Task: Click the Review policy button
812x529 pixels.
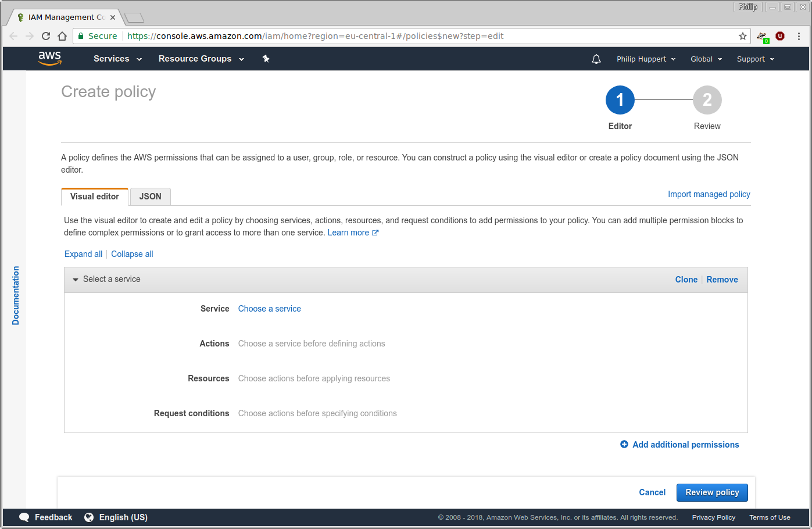Action: coord(711,492)
